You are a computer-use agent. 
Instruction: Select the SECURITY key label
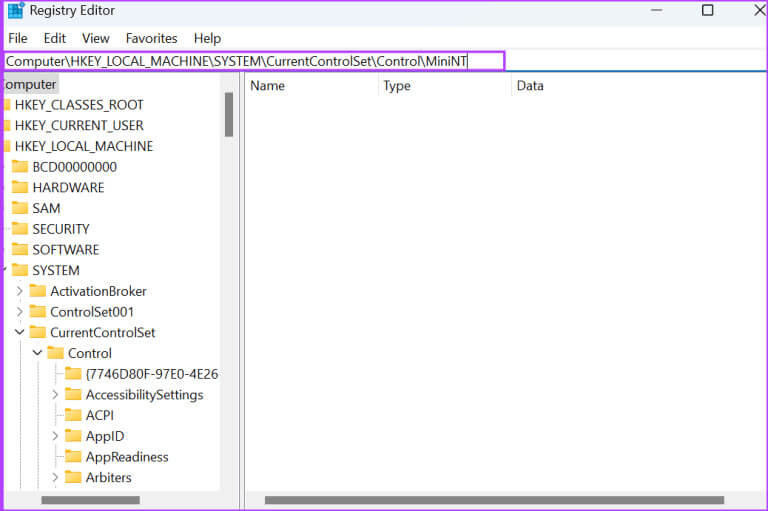click(61, 229)
